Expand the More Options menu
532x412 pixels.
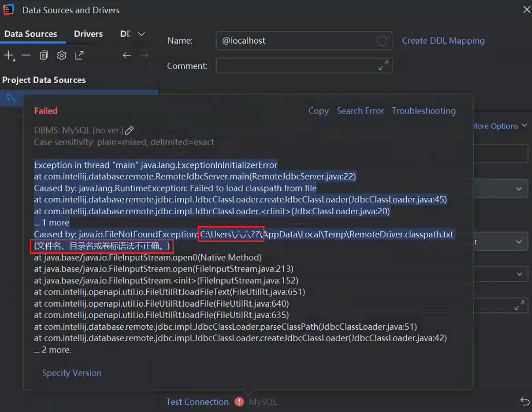(501, 126)
